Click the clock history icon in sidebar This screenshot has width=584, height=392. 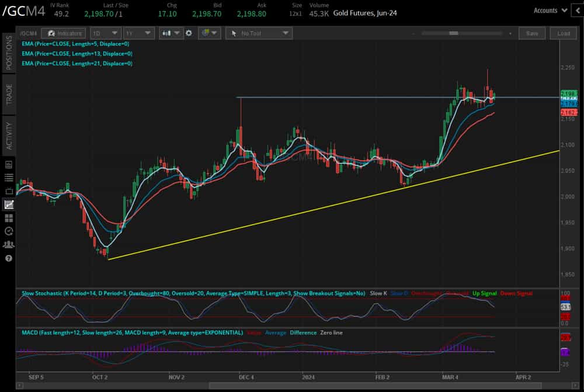(x=8, y=231)
